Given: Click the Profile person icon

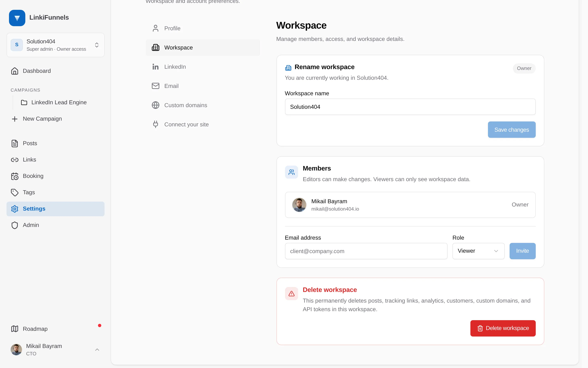Looking at the screenshot, I should 156,28.
